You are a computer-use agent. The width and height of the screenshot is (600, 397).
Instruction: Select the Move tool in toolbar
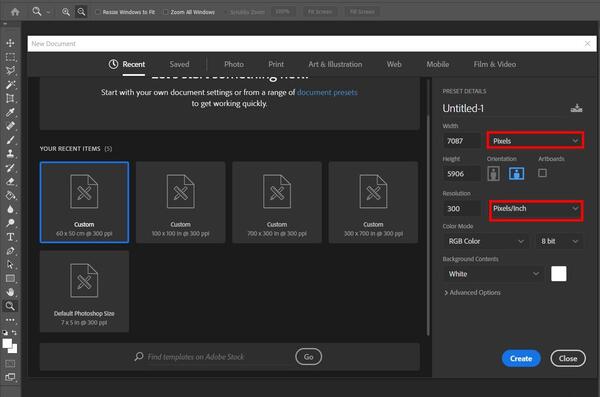10,42
